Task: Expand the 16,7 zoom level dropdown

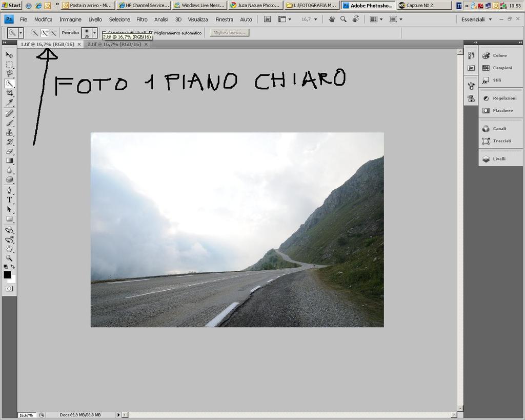Action: point(315,19)
